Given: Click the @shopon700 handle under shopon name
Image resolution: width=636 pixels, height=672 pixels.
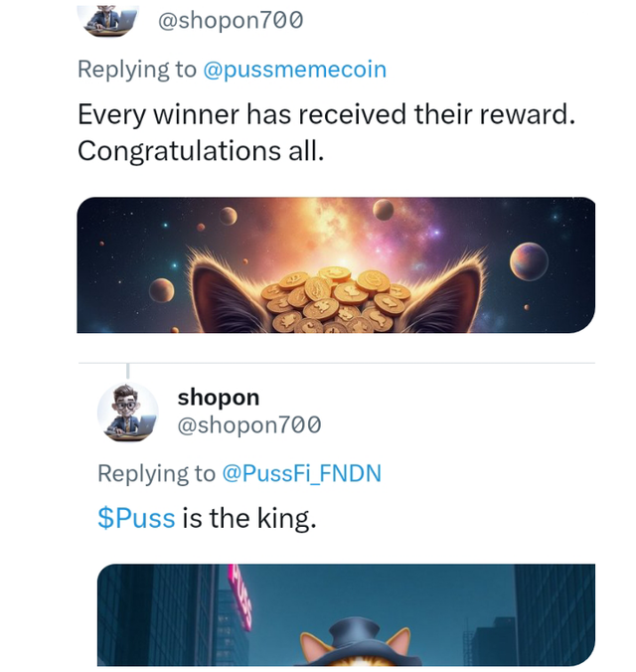Looking at the screenshot, I should pyautogui.click(x=248, y=425).
